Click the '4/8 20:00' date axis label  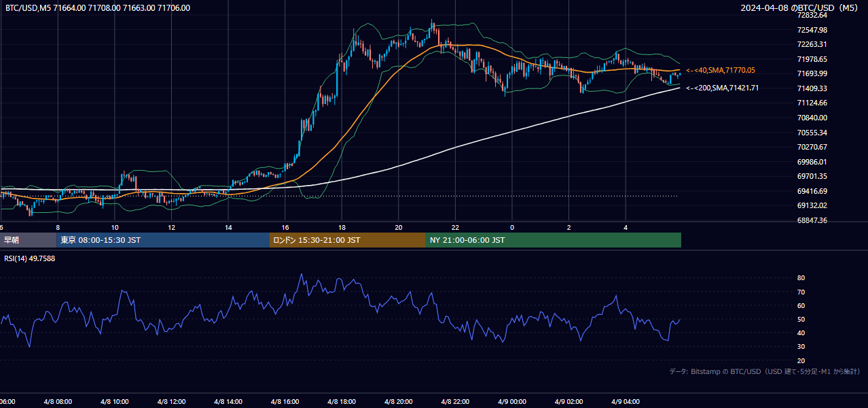pos(399,402)
